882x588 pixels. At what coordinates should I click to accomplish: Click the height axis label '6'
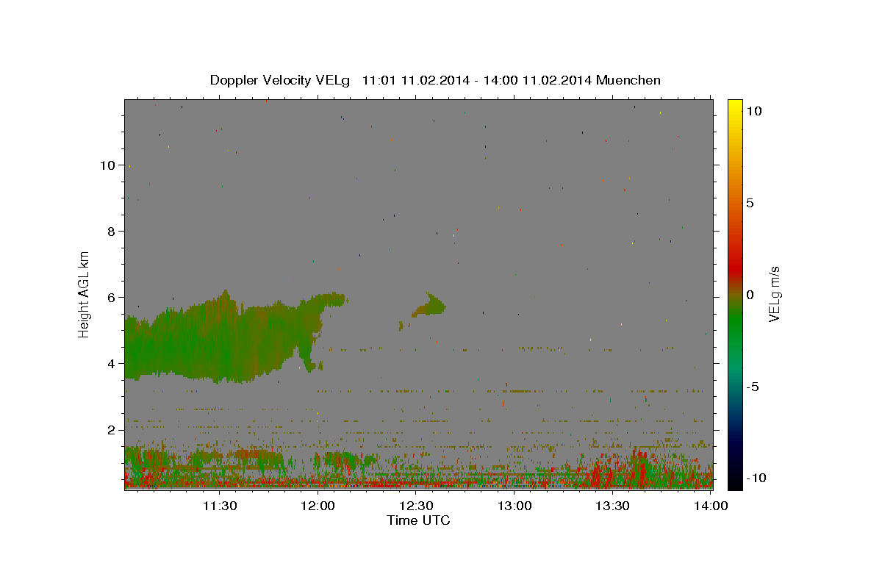point(112,298)
